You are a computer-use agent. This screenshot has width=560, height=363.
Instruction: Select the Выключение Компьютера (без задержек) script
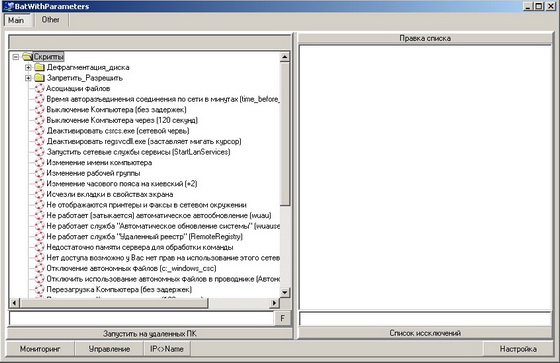pos(116,110)
